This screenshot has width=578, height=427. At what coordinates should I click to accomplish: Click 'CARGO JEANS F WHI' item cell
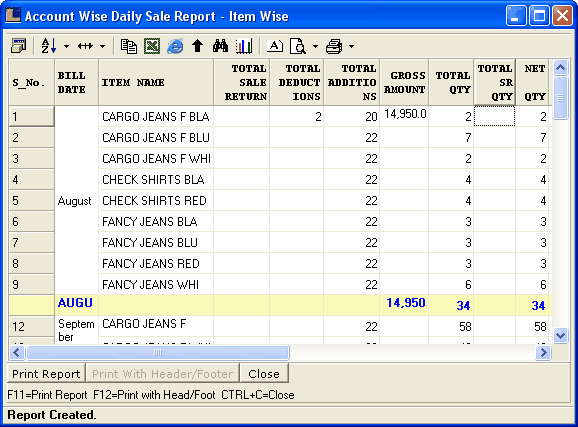pos(156,159)
